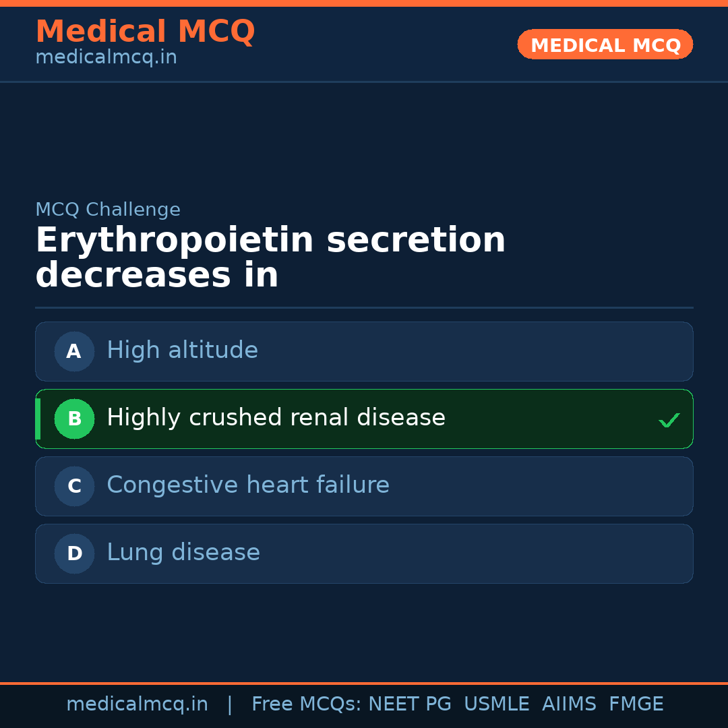Choose Congestive heart failure option
Image resolution: width=728 pixels, height=728 pixels.
[x=248, y=485]
